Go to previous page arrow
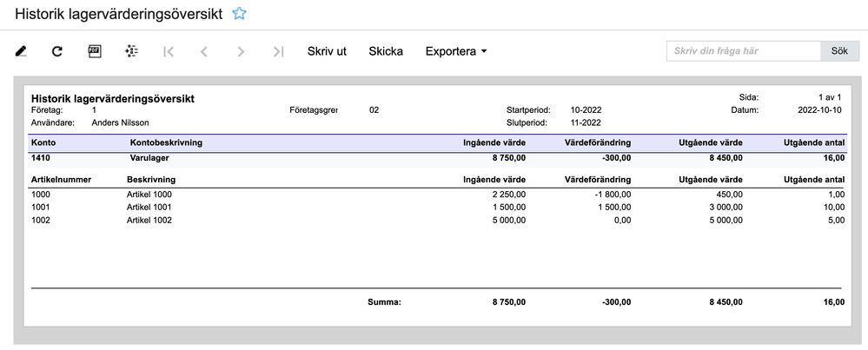This screenshot has width=868, height=350. coord(204,51)
